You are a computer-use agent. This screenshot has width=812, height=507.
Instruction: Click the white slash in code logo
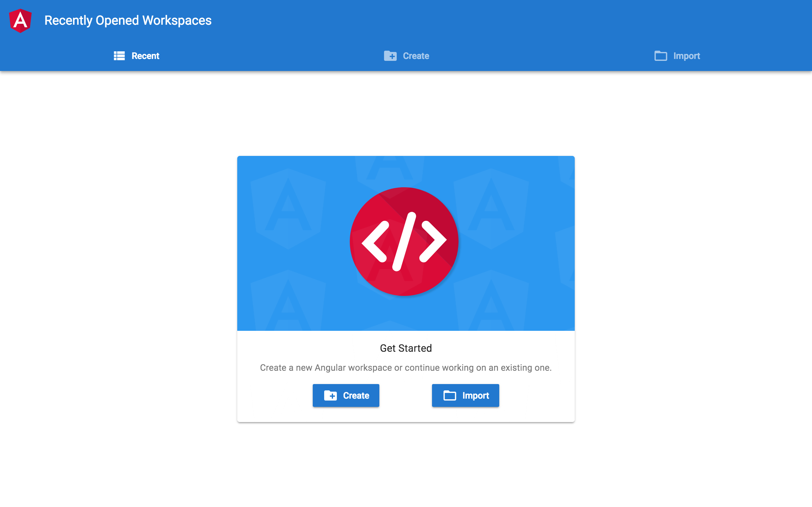[404, 241]
